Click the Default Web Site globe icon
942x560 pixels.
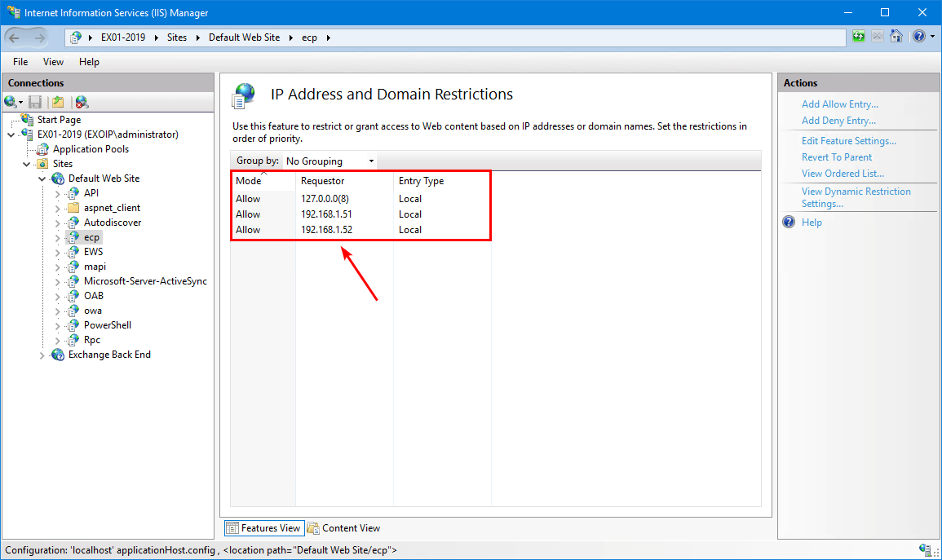pos(58,179)
